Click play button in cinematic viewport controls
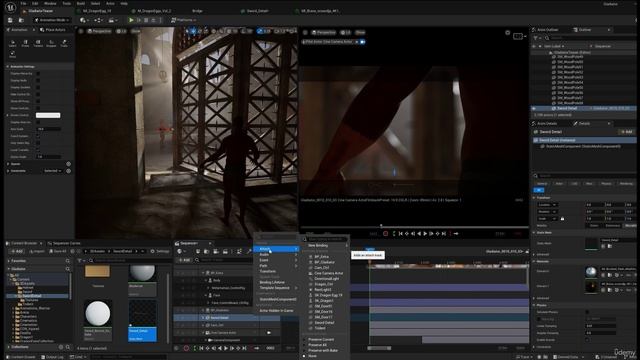This screenshot has height=360, width=640. pyautogui.click(x=425, y=233)
